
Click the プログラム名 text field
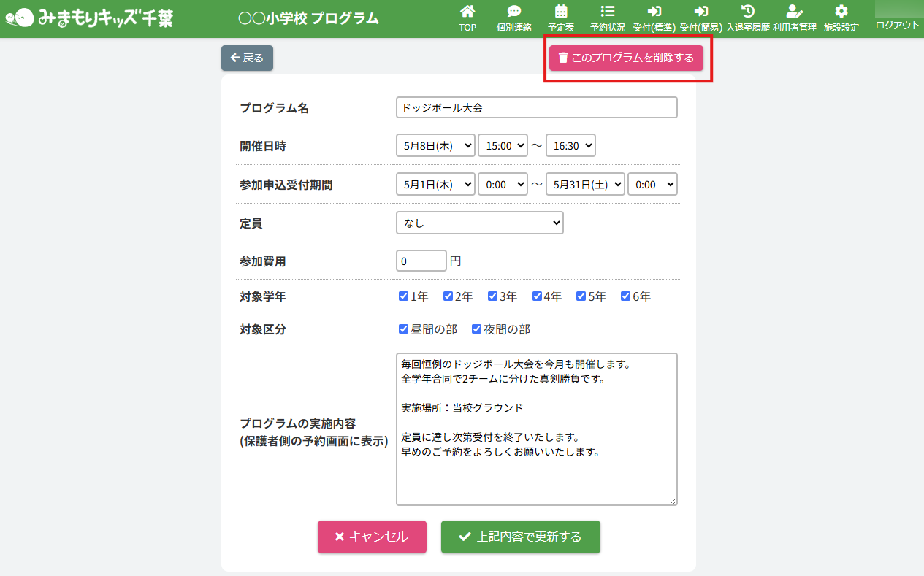coord(536,107)
